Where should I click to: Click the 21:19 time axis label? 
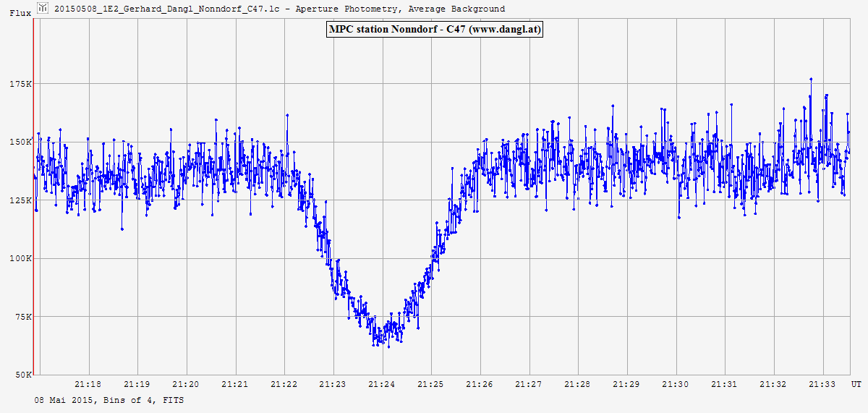click(137, 384)
